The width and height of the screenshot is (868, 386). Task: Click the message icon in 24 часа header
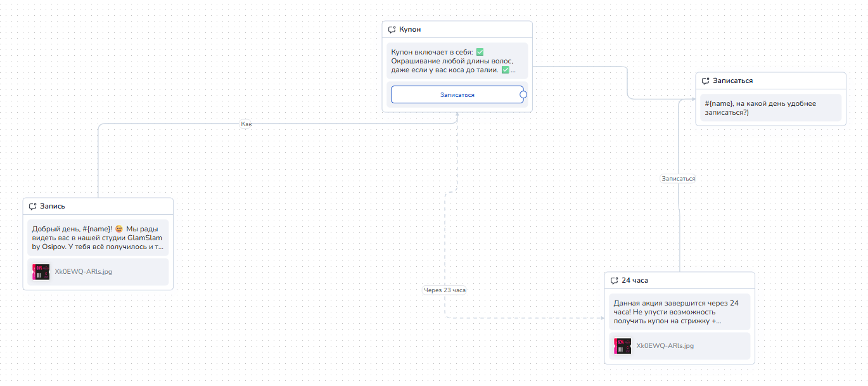click(x=615, y=281)
